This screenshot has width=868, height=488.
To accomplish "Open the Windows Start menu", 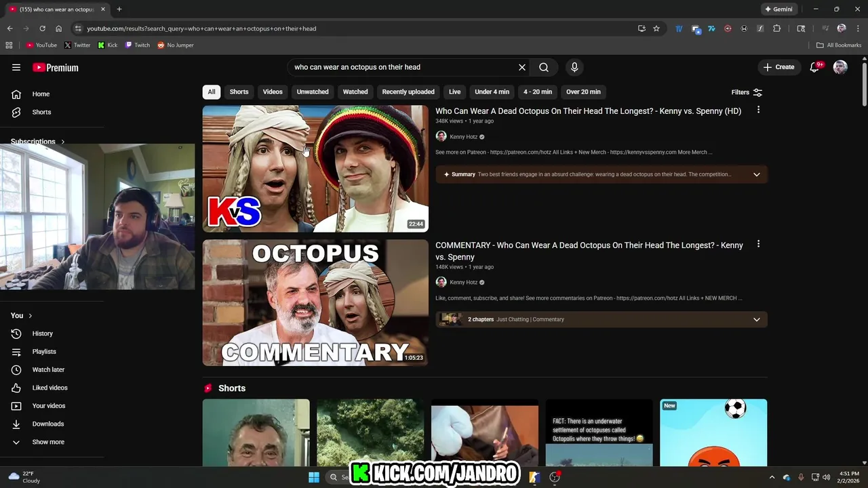I will click(x=314, y=477).
